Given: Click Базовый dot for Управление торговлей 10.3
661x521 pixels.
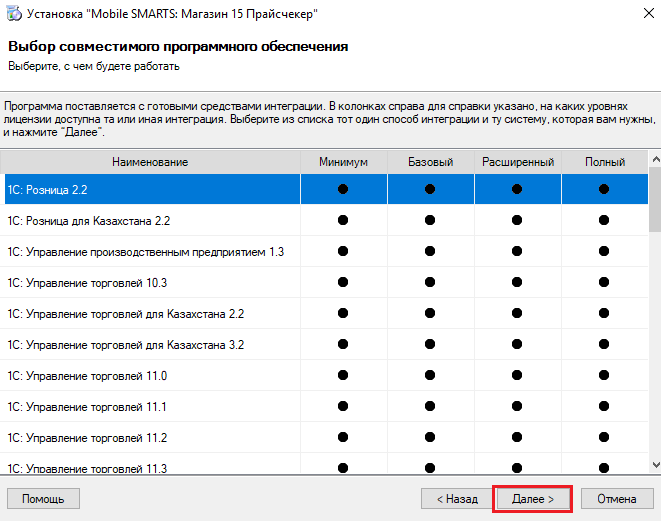Looking at the screenshot, I should pyautogui.click(x=430, y=282).
